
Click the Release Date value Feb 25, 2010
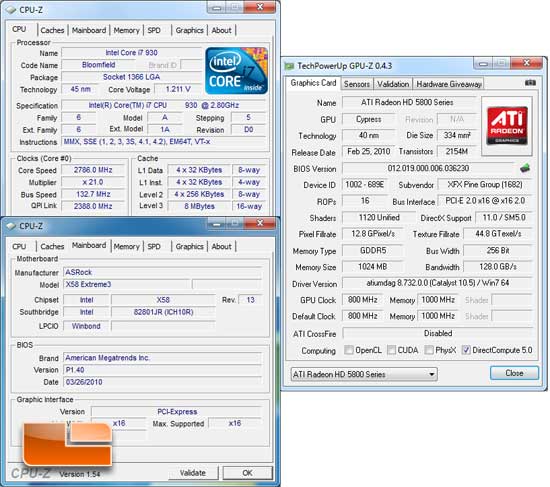(369, 151)
